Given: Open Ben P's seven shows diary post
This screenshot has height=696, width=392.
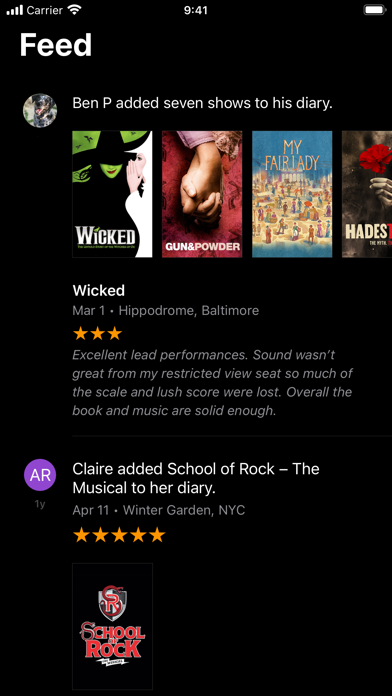Looking at the screenshot, I should click(x=202, y=103).
